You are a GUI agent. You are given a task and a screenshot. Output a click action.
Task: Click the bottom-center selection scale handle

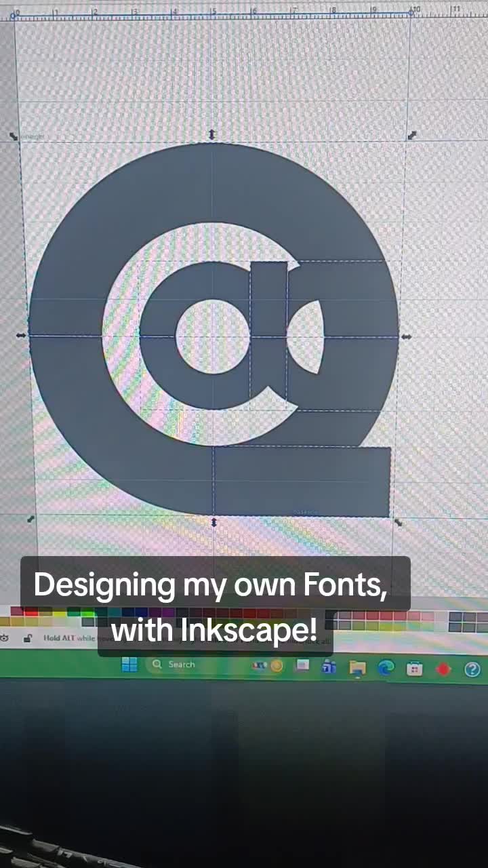214,521
